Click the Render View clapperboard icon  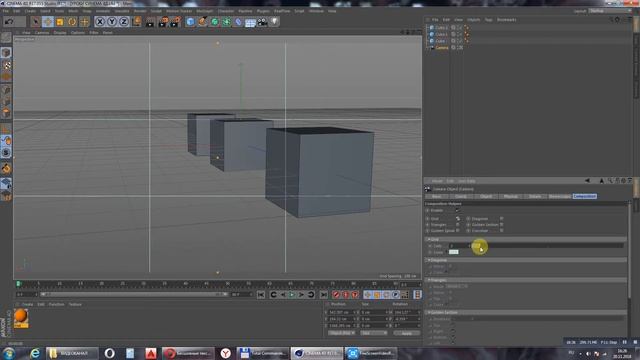pyautogui.click(x=150, y=22)
